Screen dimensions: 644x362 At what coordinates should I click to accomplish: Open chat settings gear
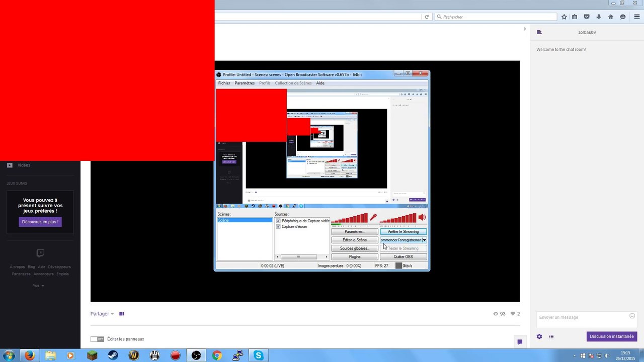[x=539, y=336]
